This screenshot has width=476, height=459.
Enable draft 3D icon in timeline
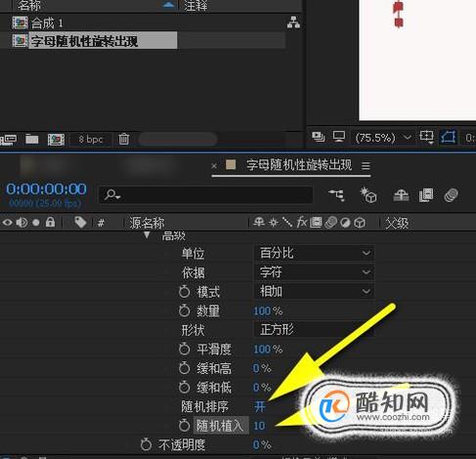(368, 195)
